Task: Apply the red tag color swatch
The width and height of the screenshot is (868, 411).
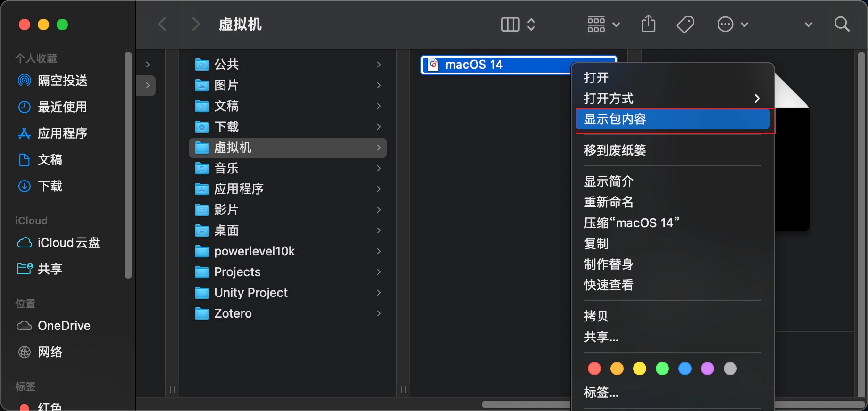Action: [x=594, y=368]
